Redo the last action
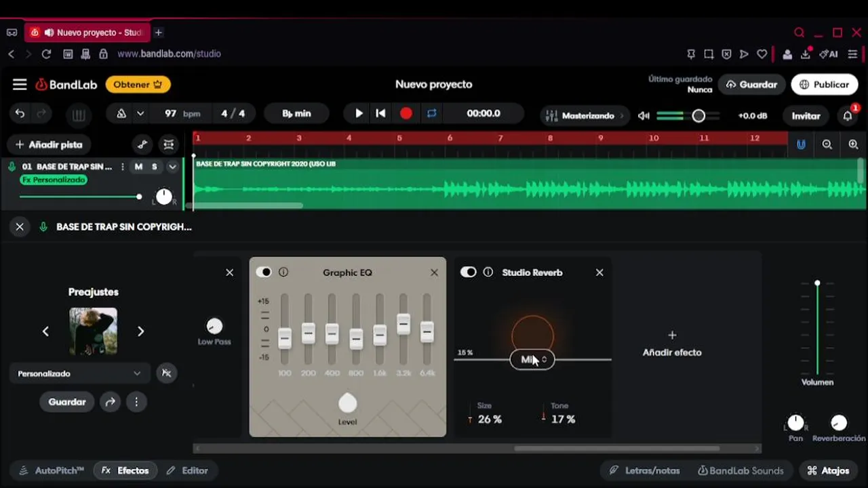The image size is (868, 488). click(42, 114)
